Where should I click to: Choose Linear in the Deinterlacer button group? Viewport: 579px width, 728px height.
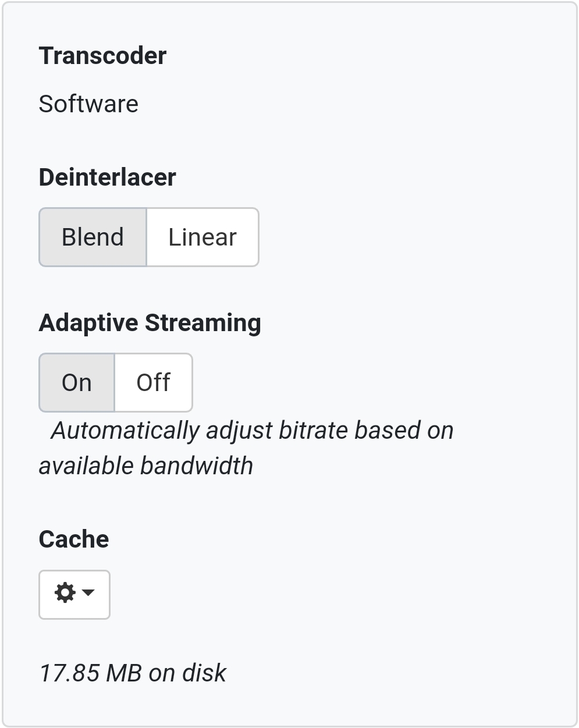tap(202, 237)
